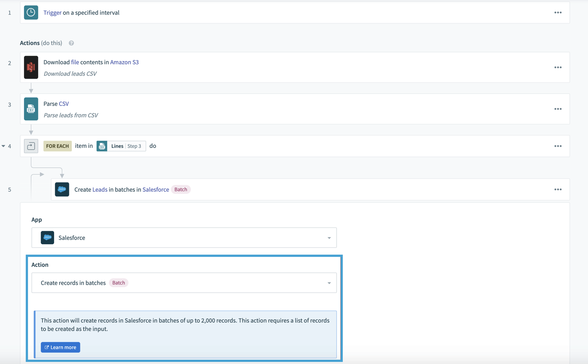Viewport: 588px width, 364px height.
Task: Click the 'This action will create records' info text
Action: coord(185,325)
